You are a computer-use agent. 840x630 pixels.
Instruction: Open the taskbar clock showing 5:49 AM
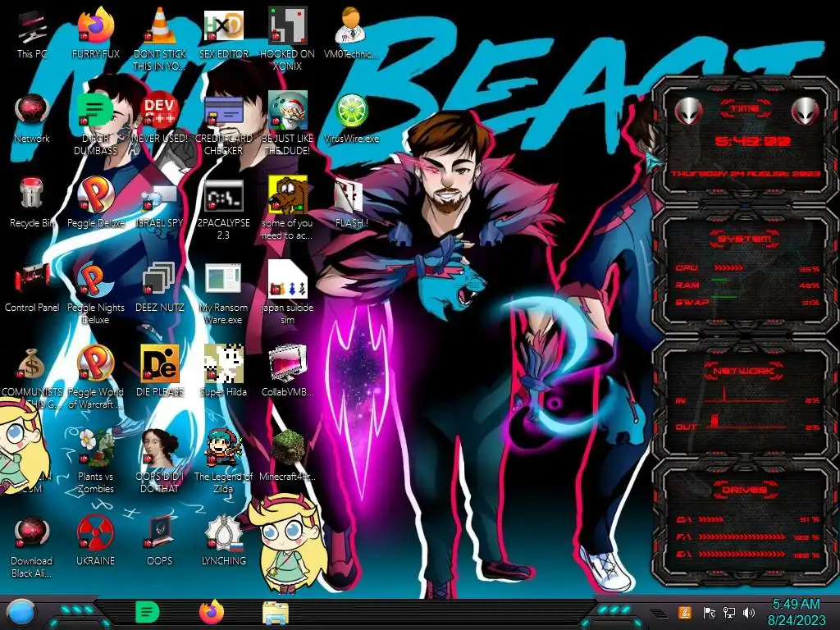coord(796,612)
